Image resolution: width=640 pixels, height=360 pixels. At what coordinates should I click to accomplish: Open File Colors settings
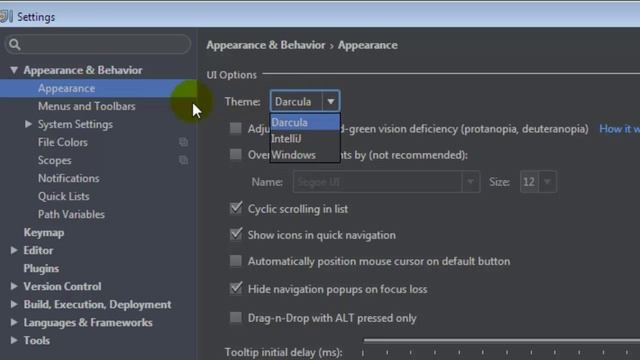pos(63,142)
